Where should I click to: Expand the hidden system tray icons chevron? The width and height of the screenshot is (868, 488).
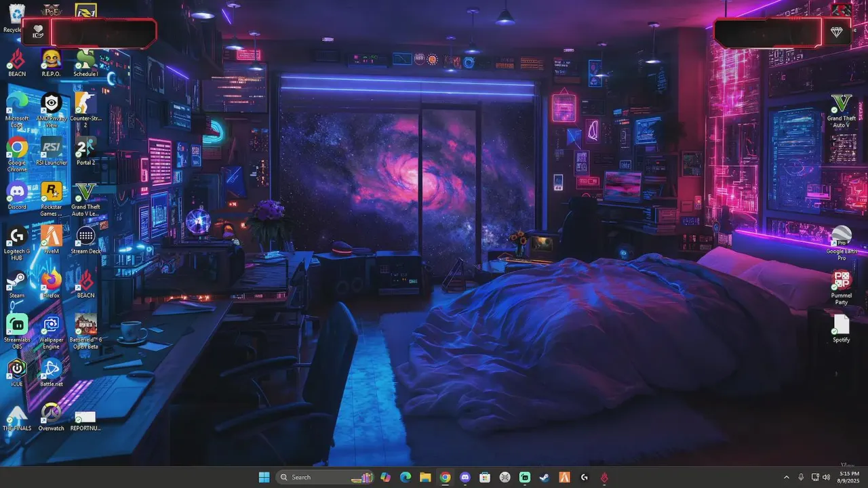pyautogui.click(x=787, y=477)
